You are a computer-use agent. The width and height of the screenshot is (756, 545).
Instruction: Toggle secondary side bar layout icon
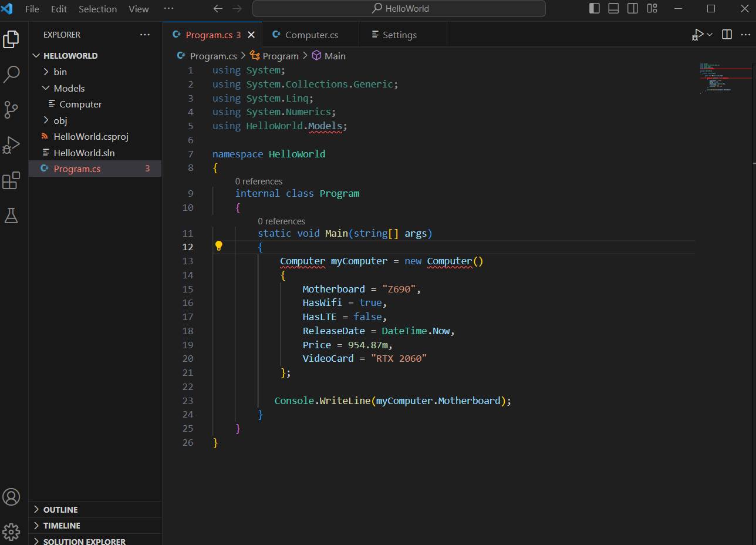coord(633,8)
